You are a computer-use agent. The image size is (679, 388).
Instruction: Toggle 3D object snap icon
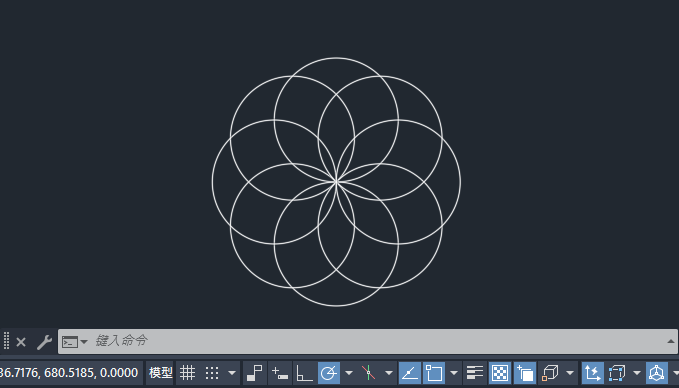click(x=550, y=373)
